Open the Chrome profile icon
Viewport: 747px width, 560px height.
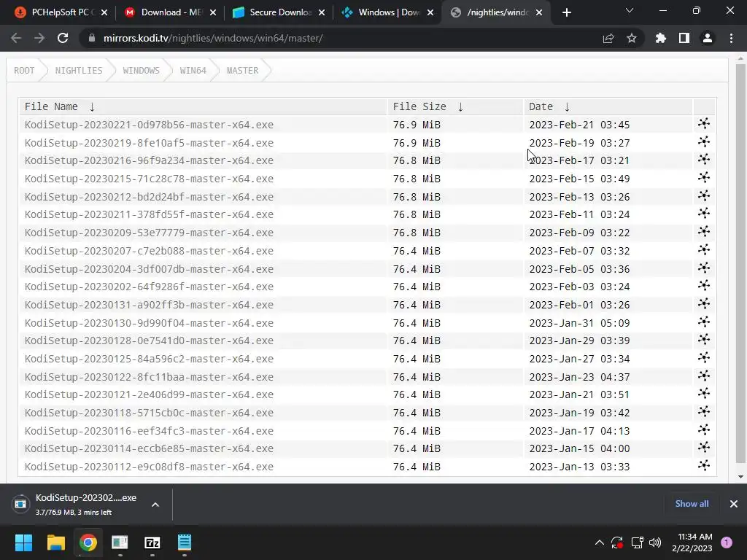click(x=708, y=38)
